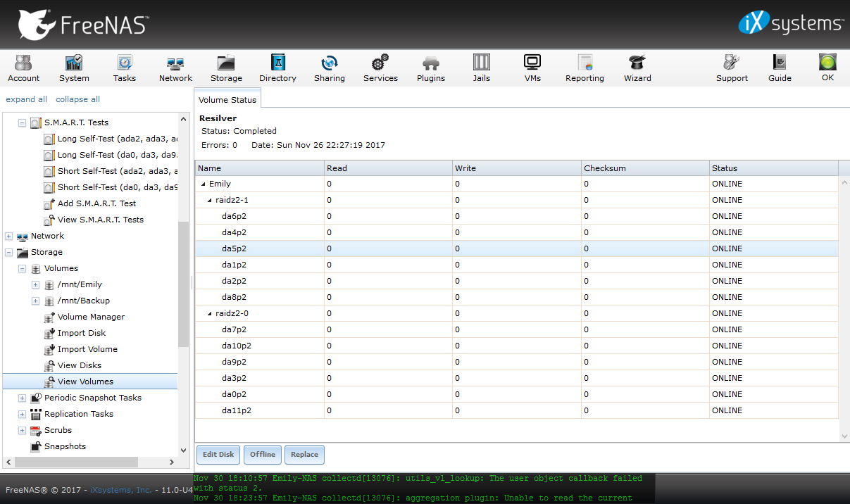Expand the /mnt/Emily volume node

point(35,284)
